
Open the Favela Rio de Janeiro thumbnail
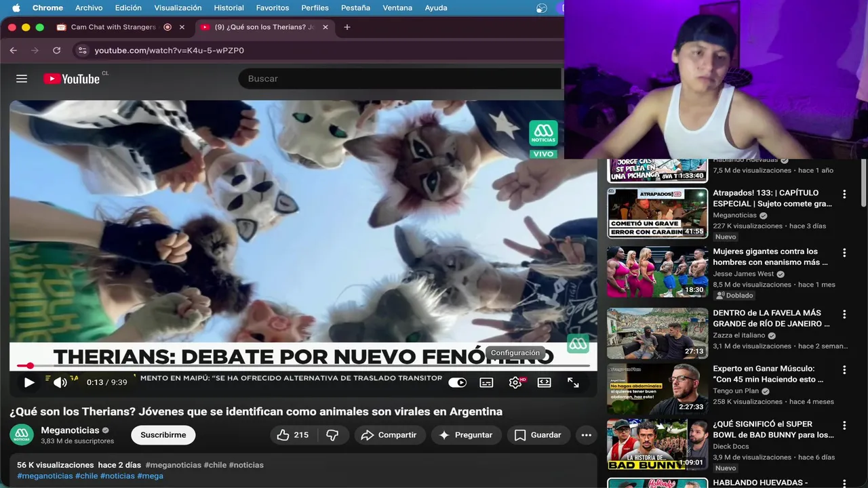tap(657, 333)
